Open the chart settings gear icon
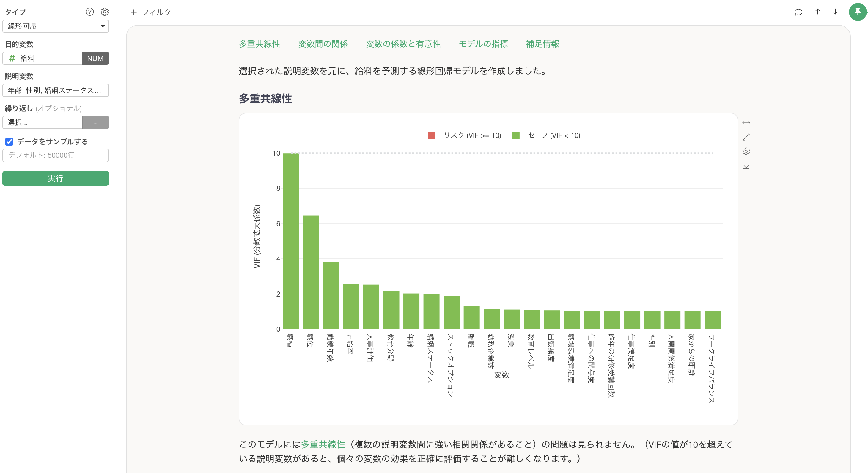868x473 pixels. 746,151
